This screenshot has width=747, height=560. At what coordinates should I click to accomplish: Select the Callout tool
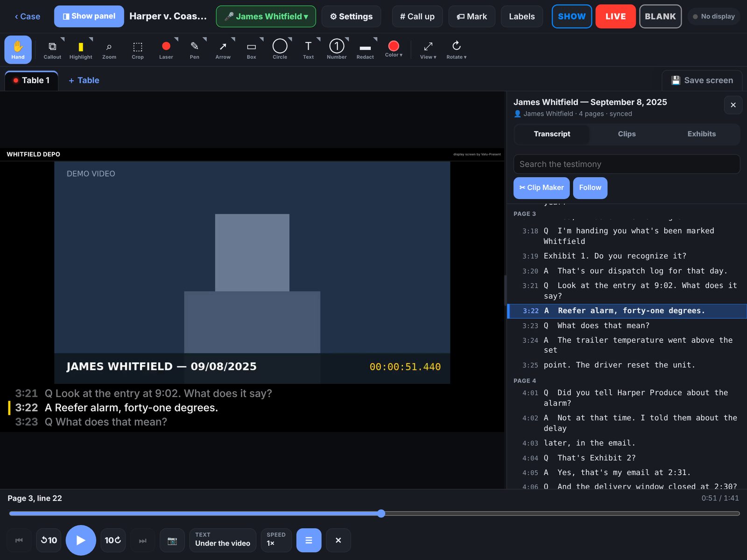pyautogui.click(x=52, y=50)
